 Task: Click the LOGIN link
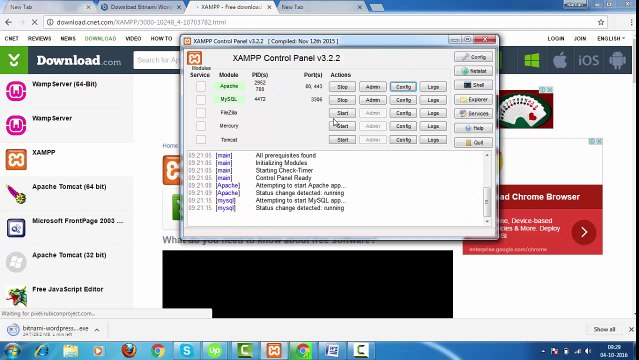click(x=556, y=38)
